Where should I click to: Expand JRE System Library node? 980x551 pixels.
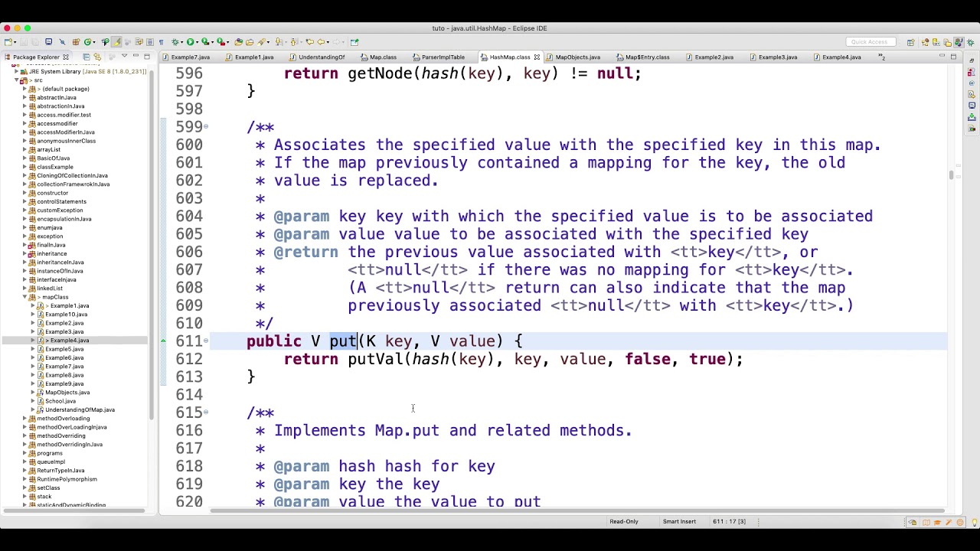(x=17, y=71)
